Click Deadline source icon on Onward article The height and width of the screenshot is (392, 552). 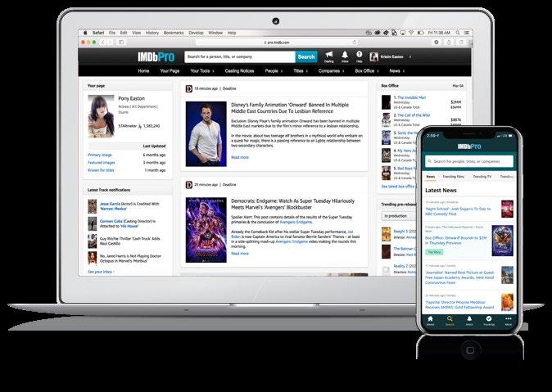tap(188, 88)
